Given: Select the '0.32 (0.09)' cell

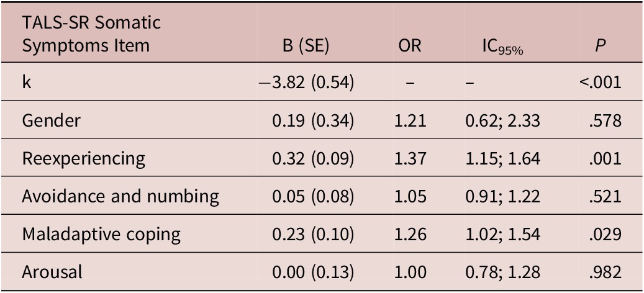Looking at the screenshot, I should 312,158.
